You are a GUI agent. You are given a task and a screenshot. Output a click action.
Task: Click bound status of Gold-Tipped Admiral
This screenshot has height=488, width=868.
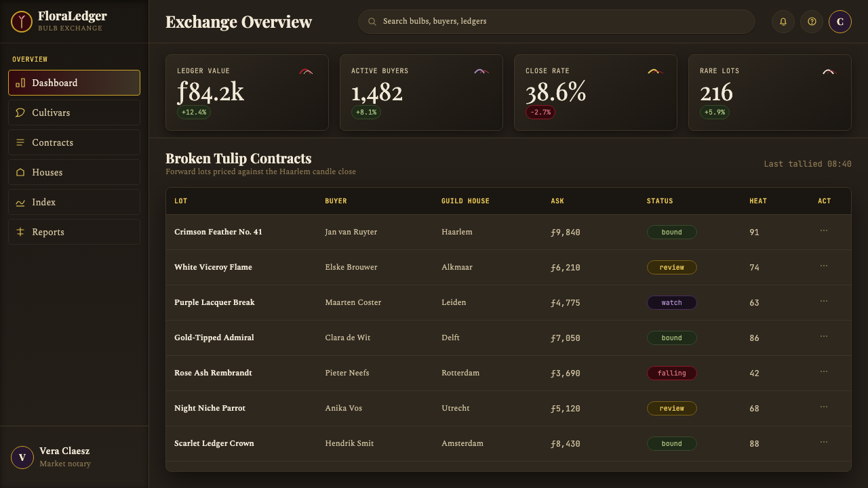tap(671, 338)
